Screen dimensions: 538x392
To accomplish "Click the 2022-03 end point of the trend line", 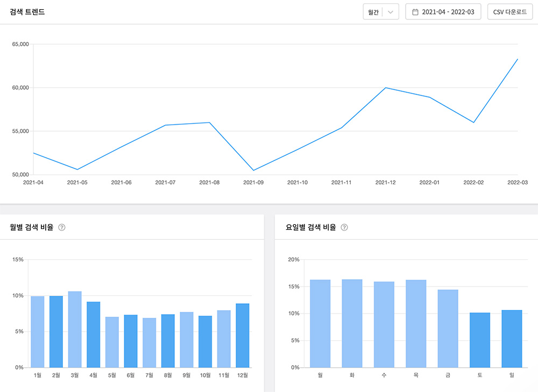I will (518, 59).
